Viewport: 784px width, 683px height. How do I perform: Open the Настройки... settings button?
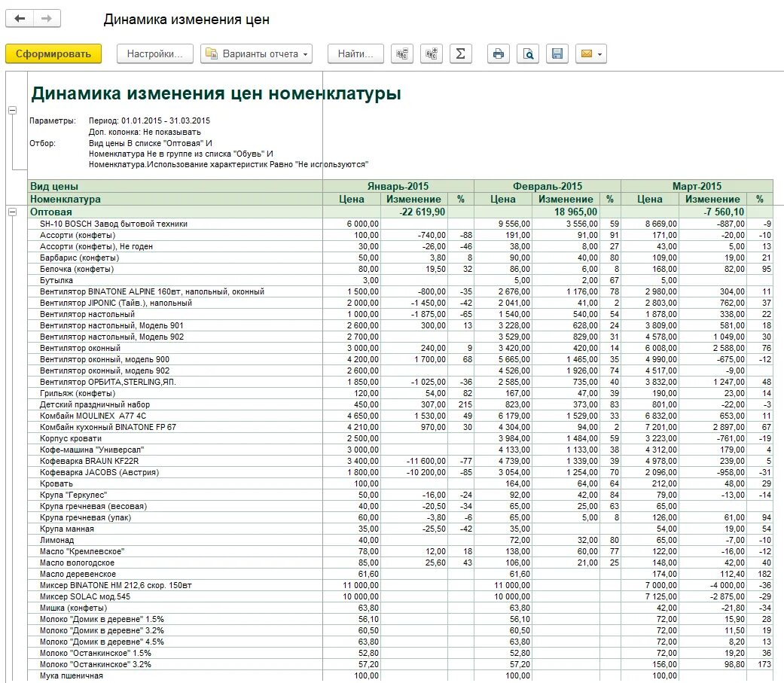[x=155, y=53]
